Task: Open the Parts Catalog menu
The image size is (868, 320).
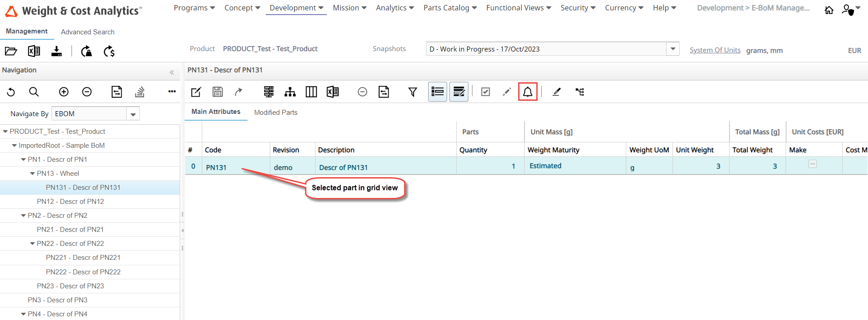Action: pyautogui.click(x=450, y=8)
